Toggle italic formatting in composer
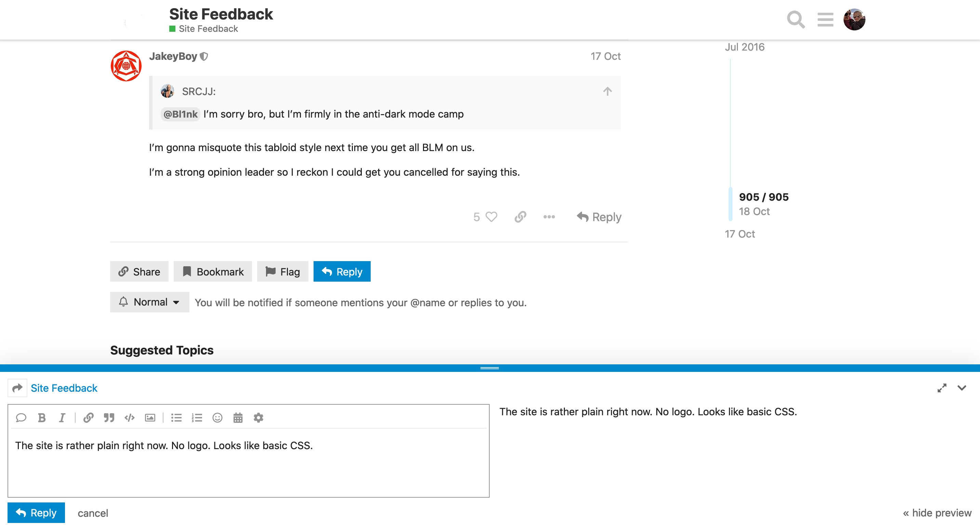The image size is (980, 525). [x=62, y=418]
